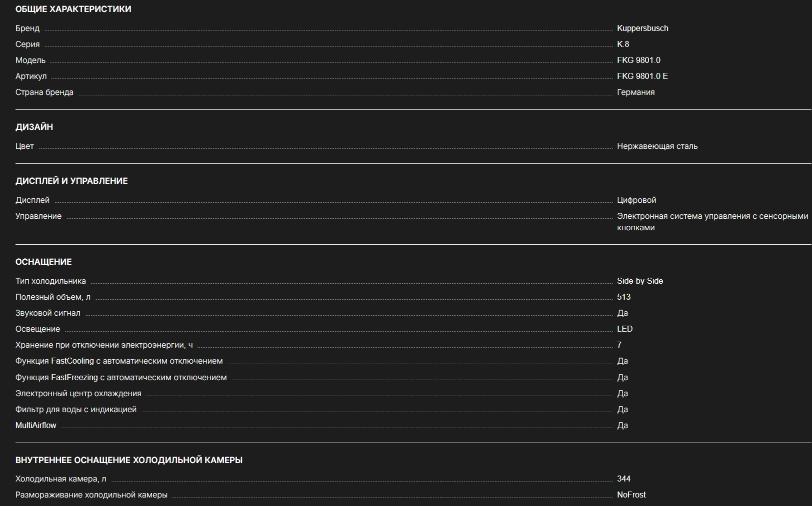Click the 'ВНУТРЕННЕЕ ОСНАЩЕНИЕ ХОЛОДИЛЬНОЙ КАМЕРЫ' heading
Viewport: 812px width, 506px height.
coord(129,460)
